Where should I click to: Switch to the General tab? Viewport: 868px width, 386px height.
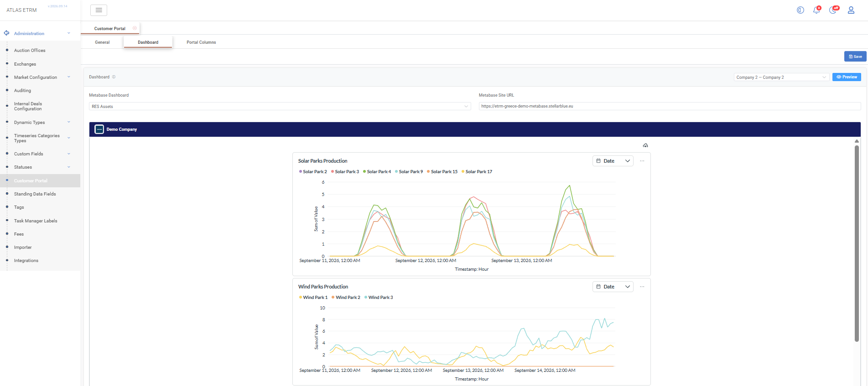click(x=102, y=42)
